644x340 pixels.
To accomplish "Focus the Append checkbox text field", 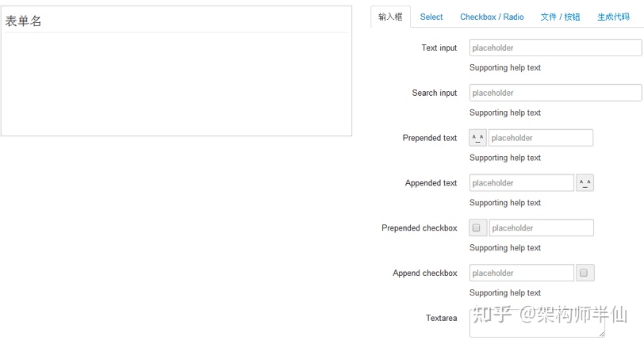I will click(521, 273).
